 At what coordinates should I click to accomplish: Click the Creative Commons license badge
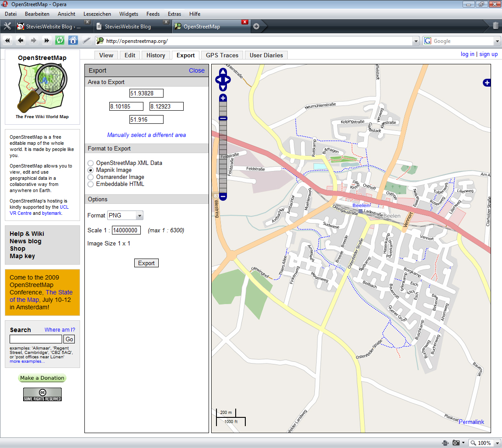pyautogui.click(x=42, y=394)
